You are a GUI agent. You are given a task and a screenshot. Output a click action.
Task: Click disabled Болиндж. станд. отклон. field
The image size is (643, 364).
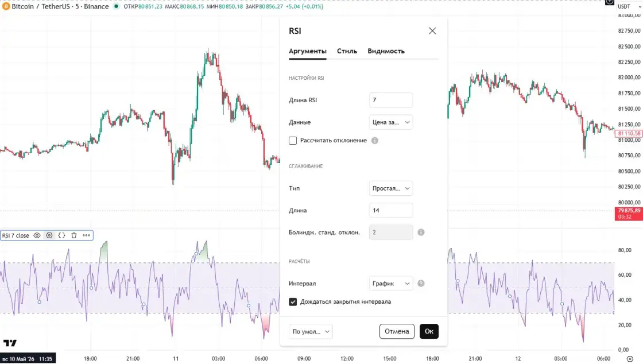pyautogui.click(x=391, y=233)
